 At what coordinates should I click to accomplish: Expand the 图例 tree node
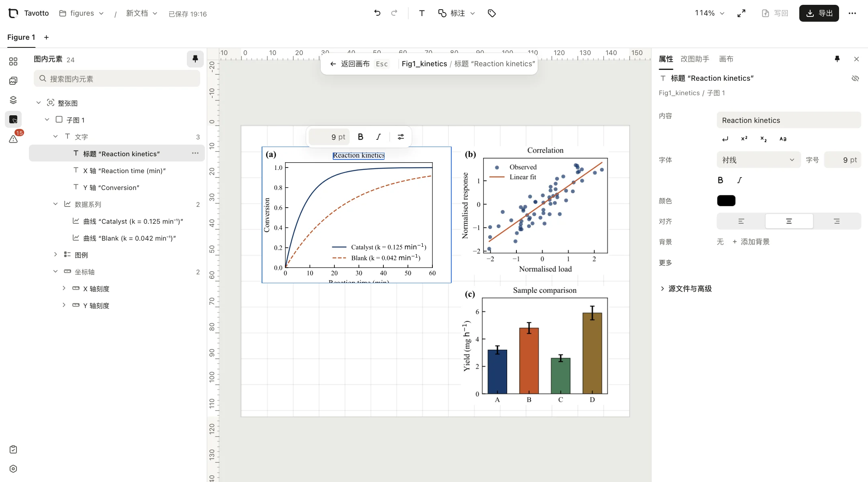(55, 255)
